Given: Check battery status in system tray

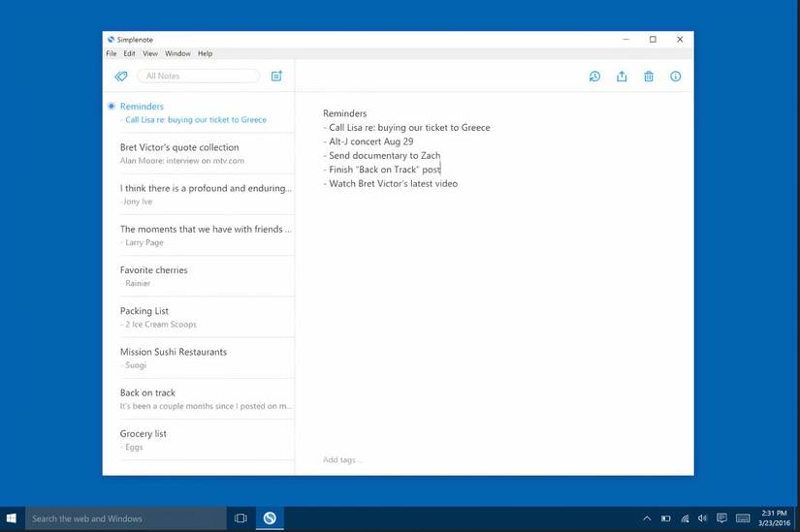Looking at the screenshot, I should (x=666, y=518).
